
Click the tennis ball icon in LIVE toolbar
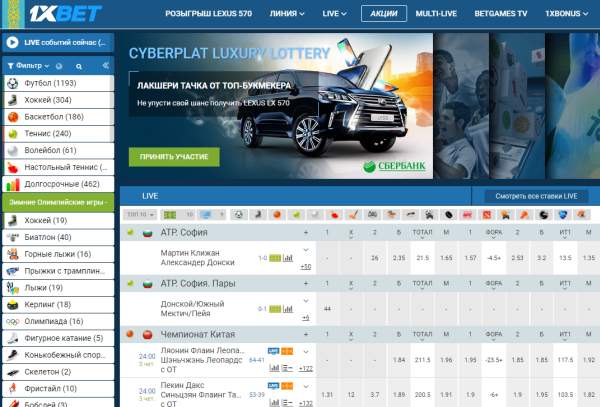pos(296,215)
